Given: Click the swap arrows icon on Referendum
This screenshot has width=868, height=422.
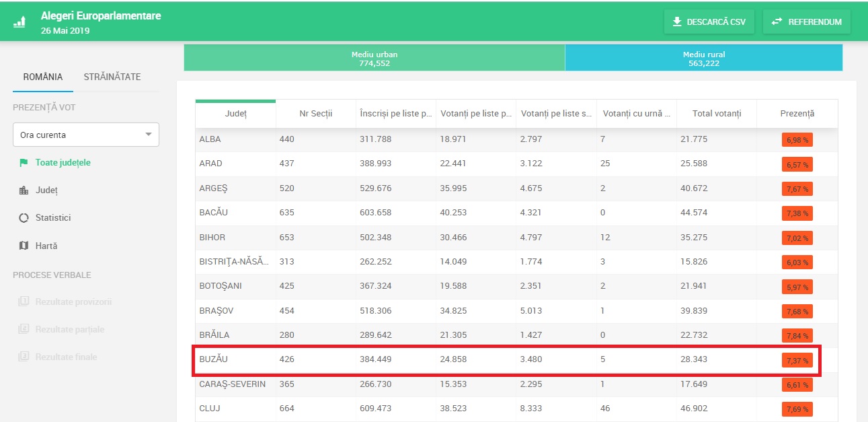Looking at the screenshot, I should [x=777, y=22].
